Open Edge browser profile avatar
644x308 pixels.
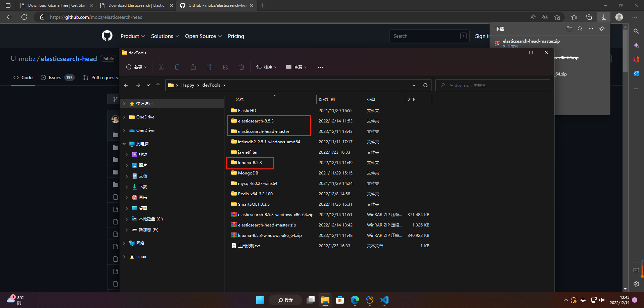pyautogui.click(x=619, y=17)
